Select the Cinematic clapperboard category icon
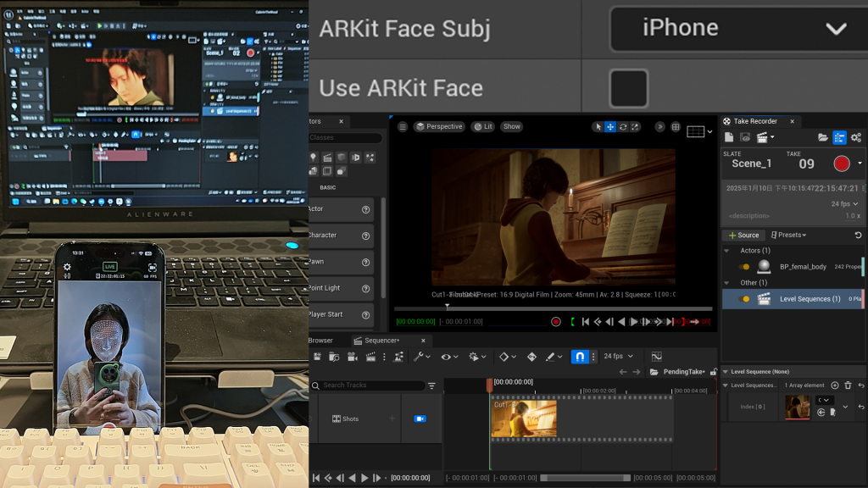Viewport: 868px width, 488px height. (x=328, y=158)
